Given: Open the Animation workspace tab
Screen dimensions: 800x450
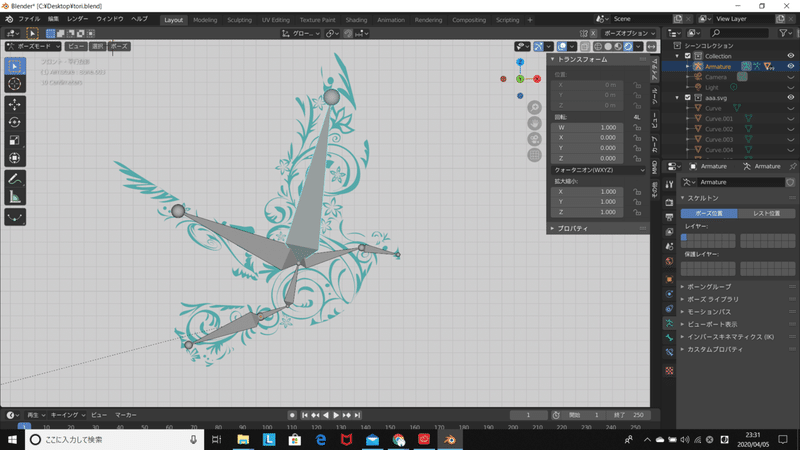Looking at the screenshot, I should (390, 20).
